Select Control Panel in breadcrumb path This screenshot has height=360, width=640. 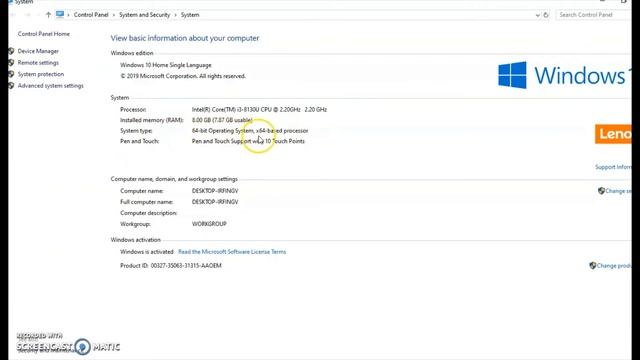click(91, 15)
